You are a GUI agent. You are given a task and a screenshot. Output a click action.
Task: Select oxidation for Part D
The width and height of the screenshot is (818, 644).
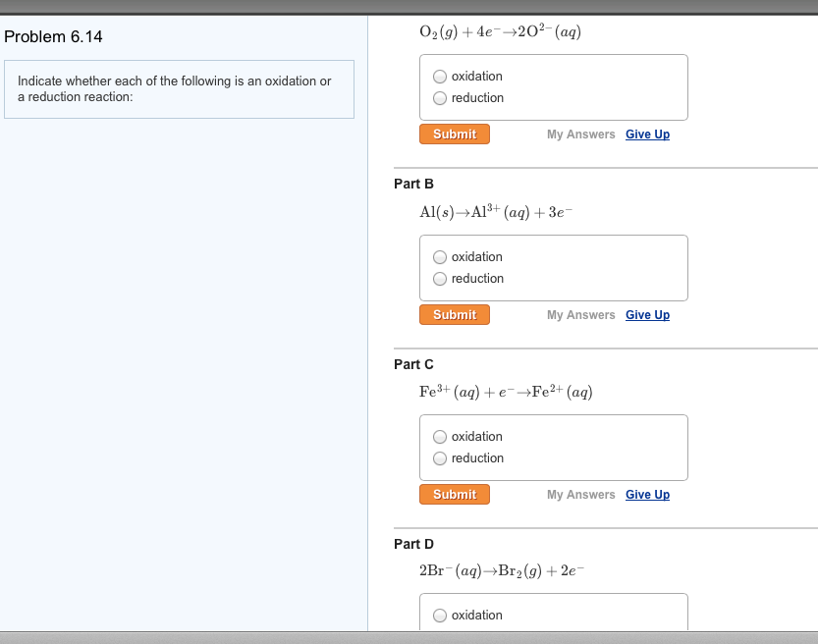point(440,615)
